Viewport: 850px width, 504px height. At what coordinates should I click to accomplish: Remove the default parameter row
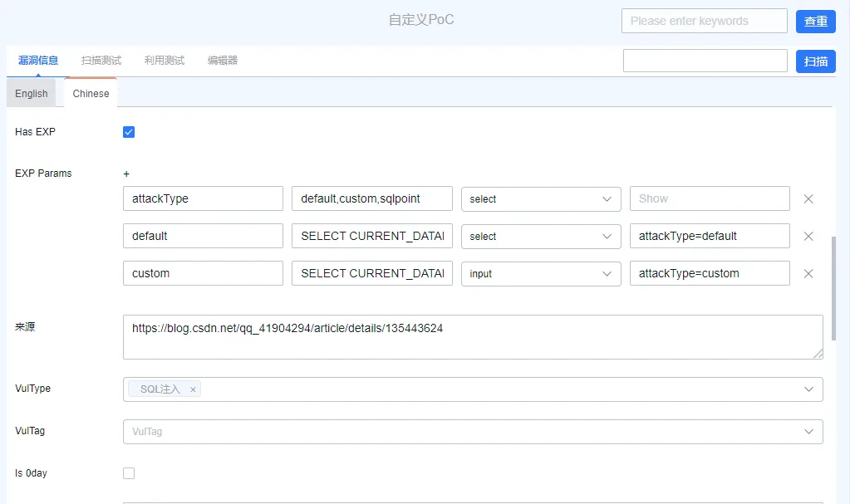[x=808, y=237]
